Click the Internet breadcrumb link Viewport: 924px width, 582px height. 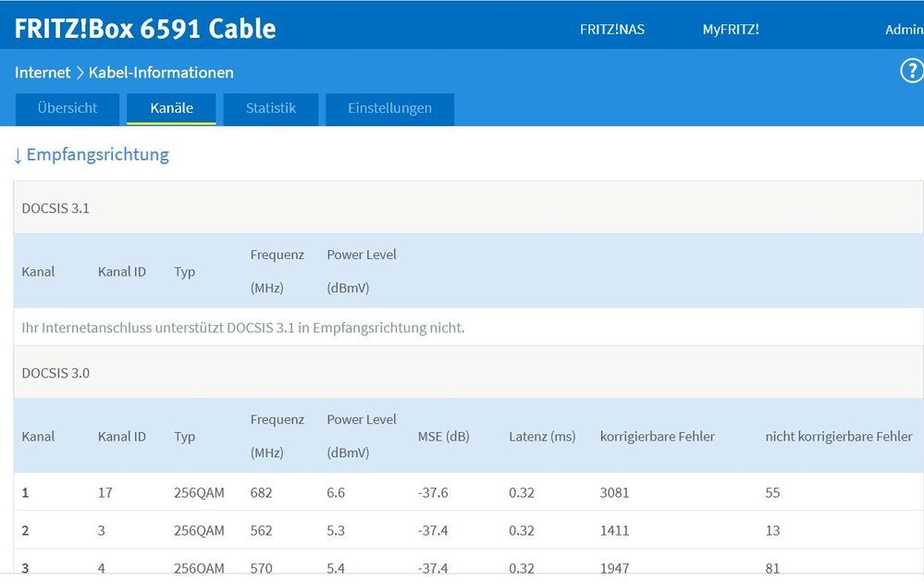tap(43, 72)
